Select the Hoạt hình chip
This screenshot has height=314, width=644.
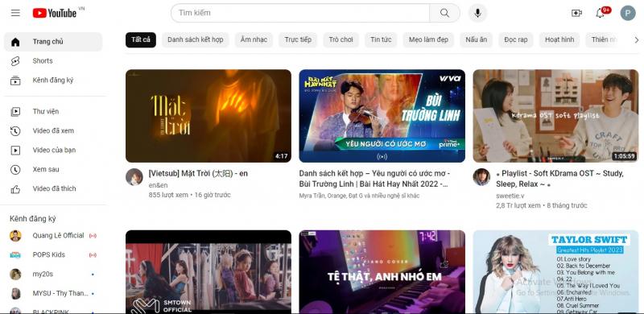559,40
